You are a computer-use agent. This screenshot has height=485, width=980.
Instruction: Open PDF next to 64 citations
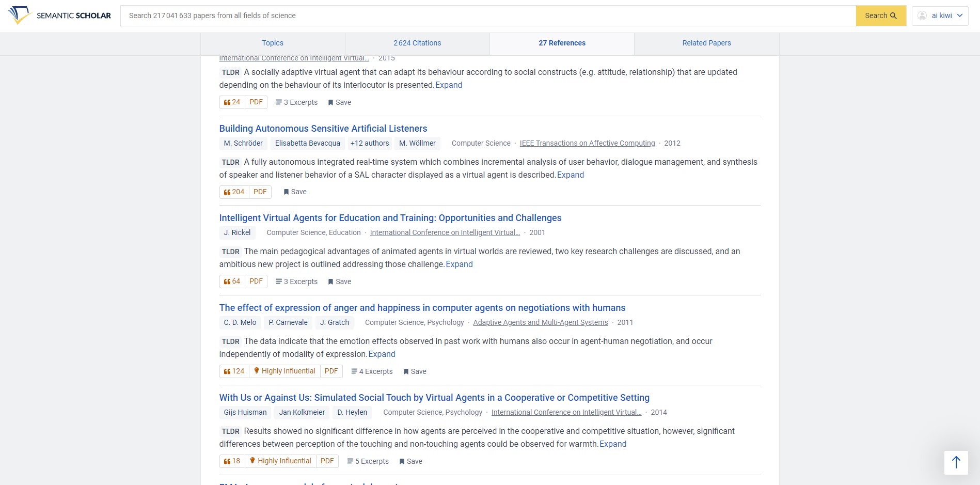tap(256, 281)
